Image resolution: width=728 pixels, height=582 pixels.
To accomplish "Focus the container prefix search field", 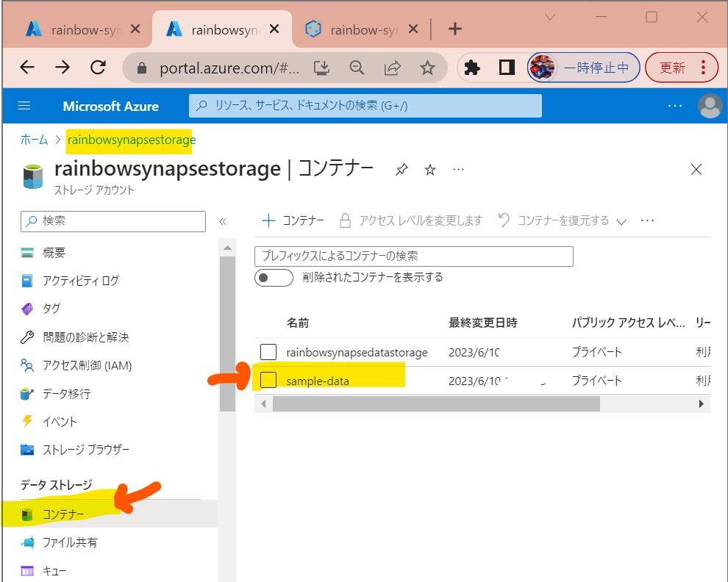I will [x=414, y=256].
